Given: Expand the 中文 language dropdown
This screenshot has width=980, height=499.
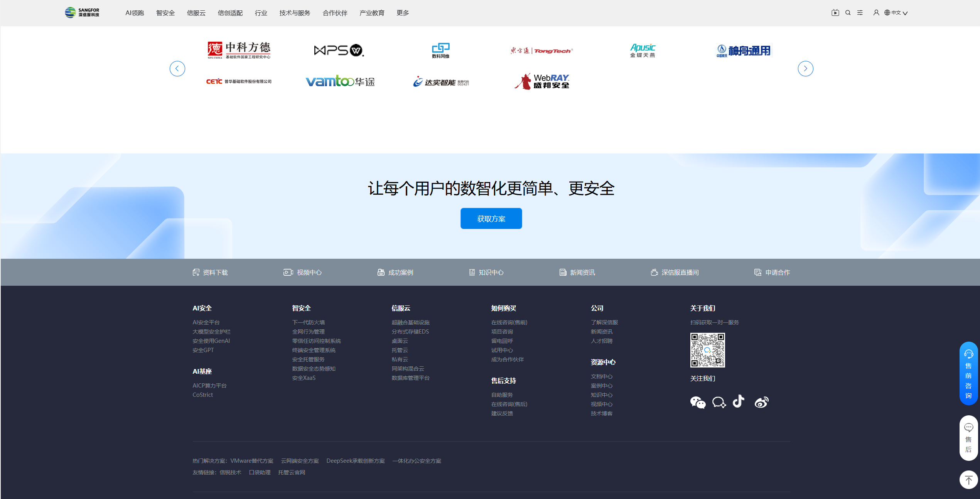Looking at the screenshot, I should pos(896,13).
